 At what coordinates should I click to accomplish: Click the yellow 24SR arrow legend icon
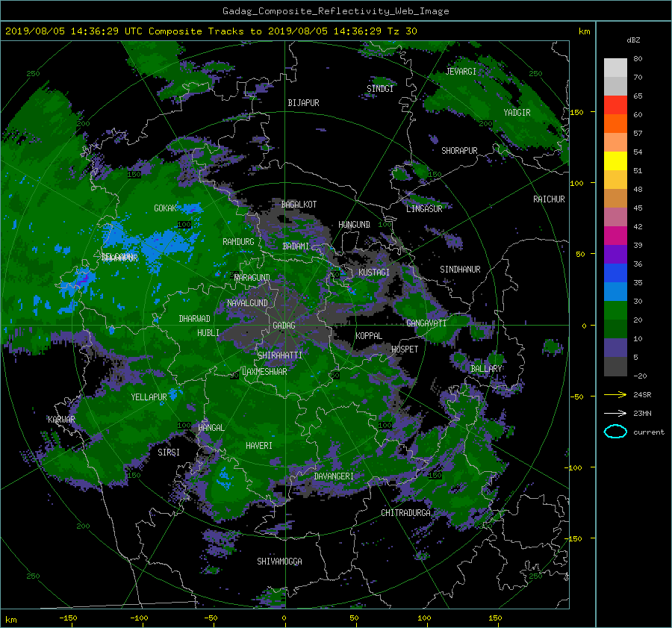pyautogui.click(x=615, y=394)
